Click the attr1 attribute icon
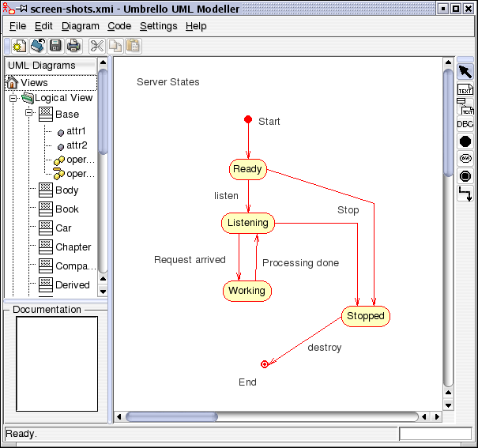The image size is (478, 448). [x=61, y=132]
